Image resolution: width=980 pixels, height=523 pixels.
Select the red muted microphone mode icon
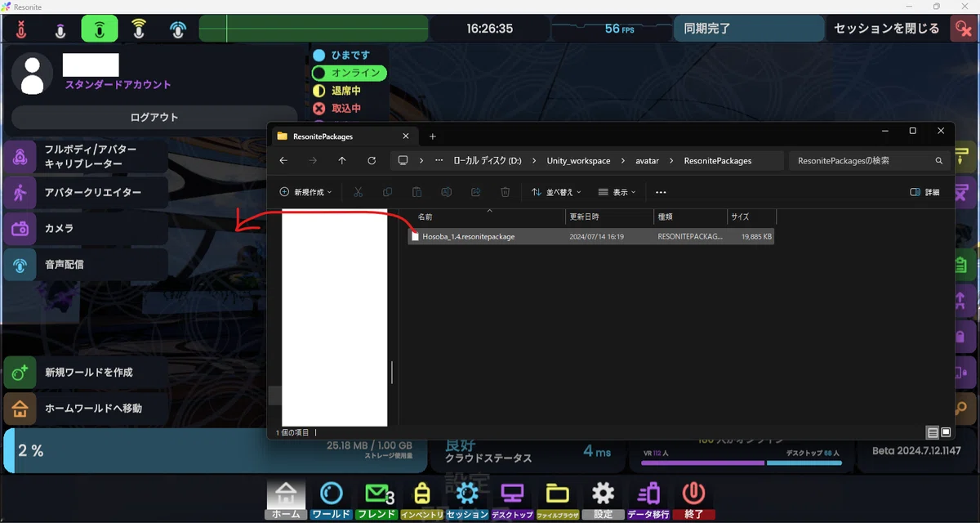tap(21, 29)
